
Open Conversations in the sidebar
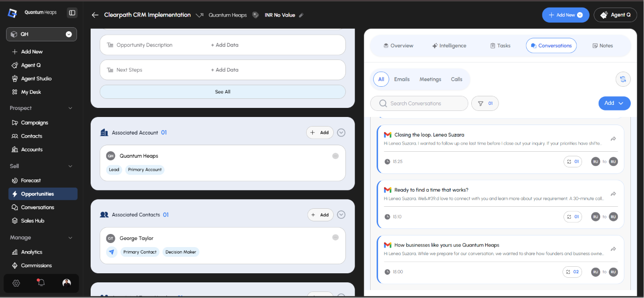pyautogui.click(x=33, y=207)
